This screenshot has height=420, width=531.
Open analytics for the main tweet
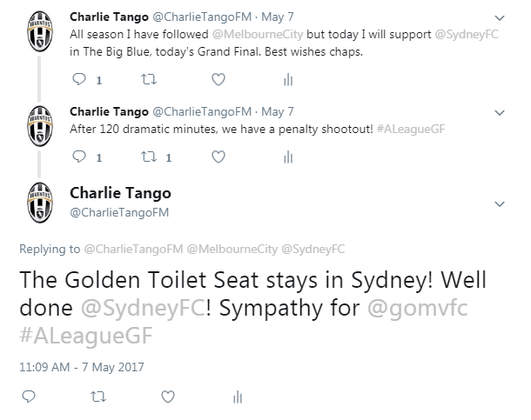238,397
